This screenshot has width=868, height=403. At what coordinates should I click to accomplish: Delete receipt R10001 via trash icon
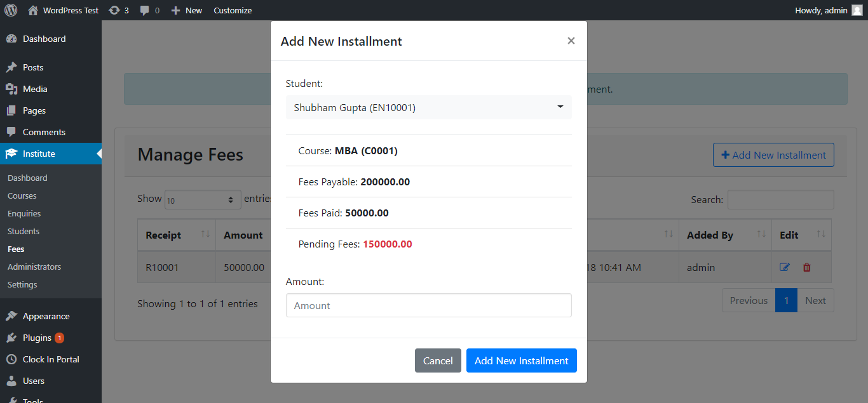pos(807,267)
